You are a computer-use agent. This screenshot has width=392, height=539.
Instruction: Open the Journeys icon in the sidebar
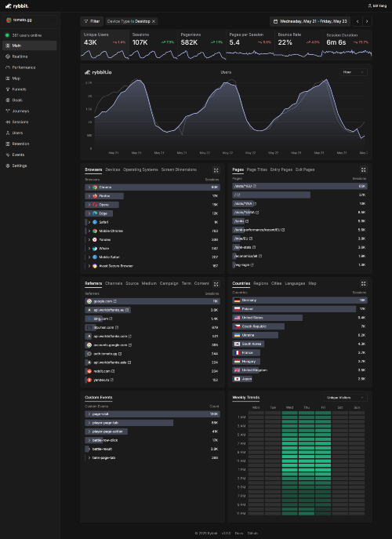click(x=8, y=111)
